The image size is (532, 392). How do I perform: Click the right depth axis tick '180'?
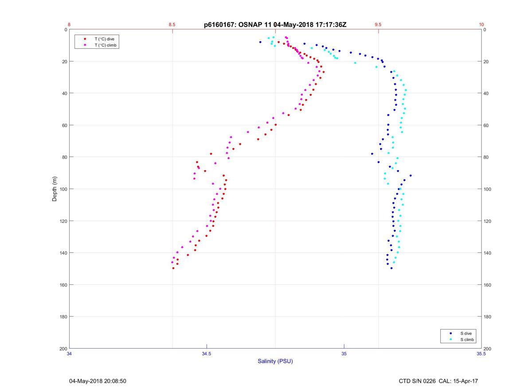point(487,317)
